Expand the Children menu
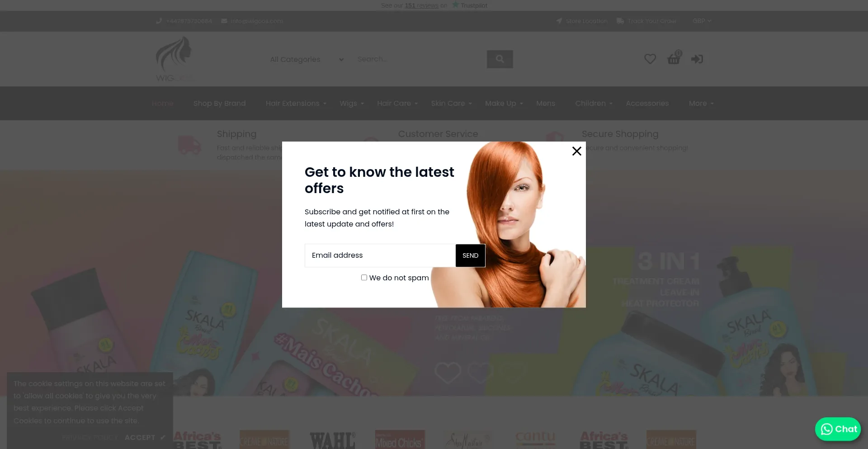The height and width of the screenshot is (449, 868). (594, 104)
